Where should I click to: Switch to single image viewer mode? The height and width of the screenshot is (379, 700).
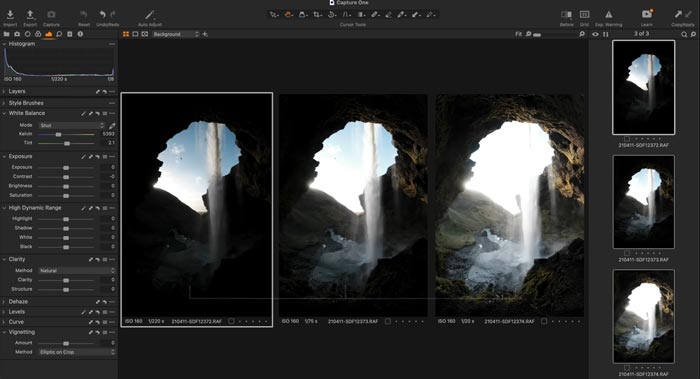pyautogui.click(x=135, y=34)
